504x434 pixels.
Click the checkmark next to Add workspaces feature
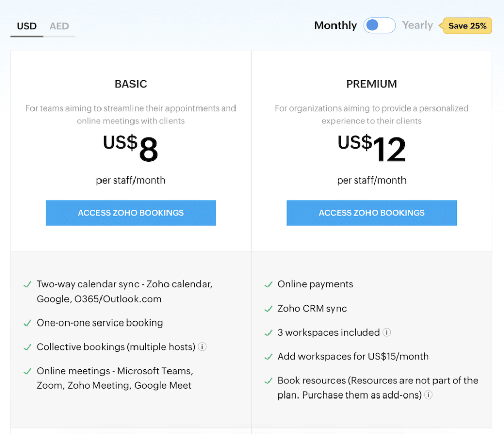click(x=268, y=356)
